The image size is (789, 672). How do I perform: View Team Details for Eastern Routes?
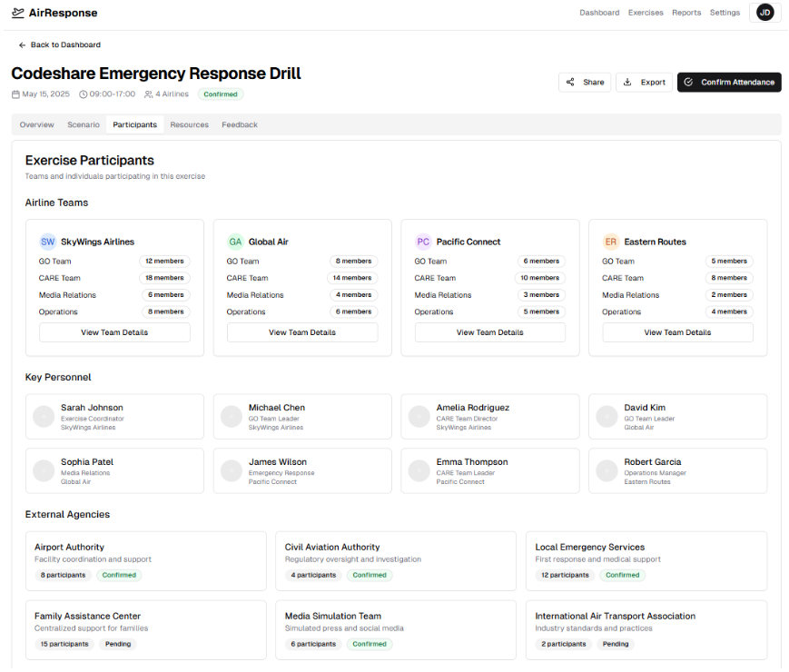coord(678,332)
